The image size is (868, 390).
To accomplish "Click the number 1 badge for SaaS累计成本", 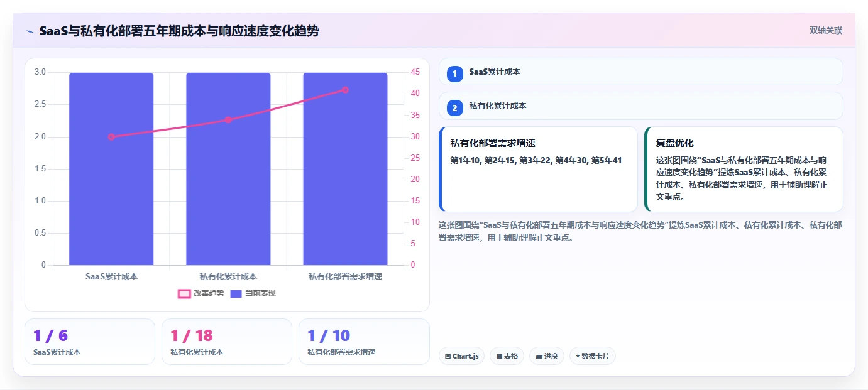I will [x=455, y=73].
